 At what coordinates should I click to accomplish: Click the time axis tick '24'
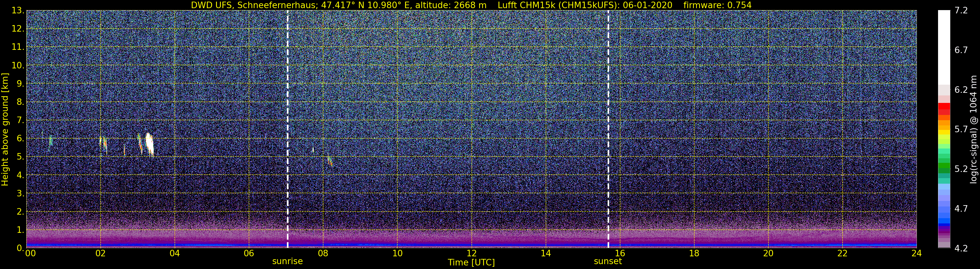tap(917, 253)
